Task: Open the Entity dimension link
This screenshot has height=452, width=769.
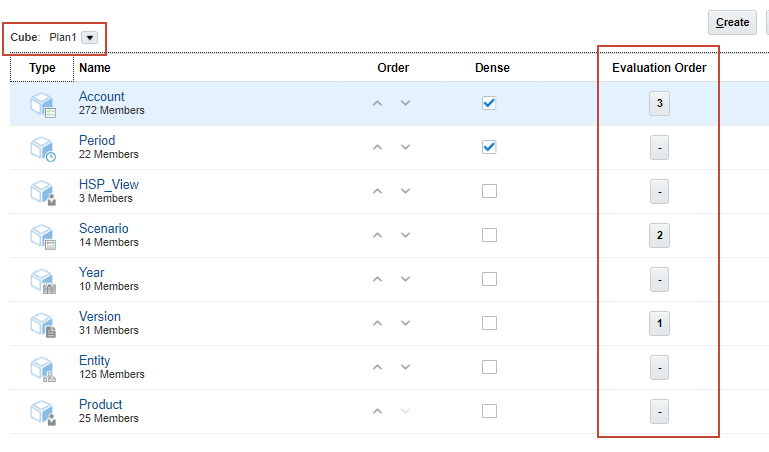Action: 95,360
